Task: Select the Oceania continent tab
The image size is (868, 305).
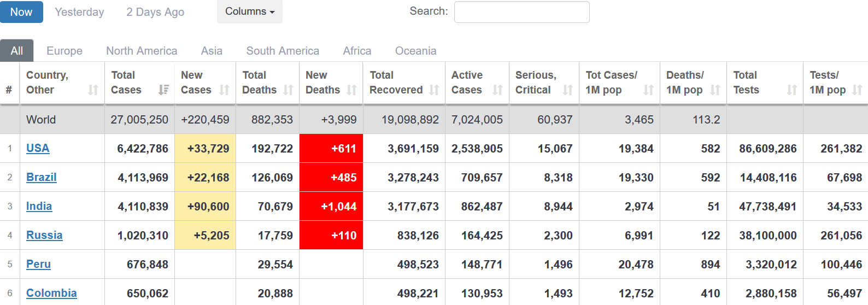Action: pos(415,51)
